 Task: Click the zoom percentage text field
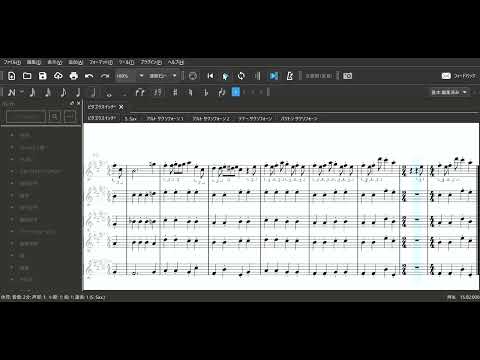point(126,76)
